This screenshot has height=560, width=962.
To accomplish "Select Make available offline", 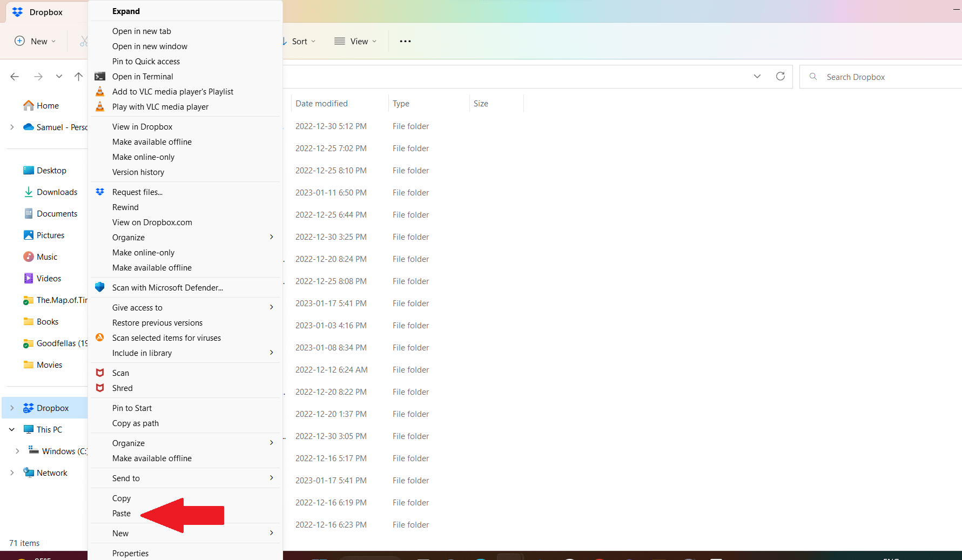I will coord(152,141).
